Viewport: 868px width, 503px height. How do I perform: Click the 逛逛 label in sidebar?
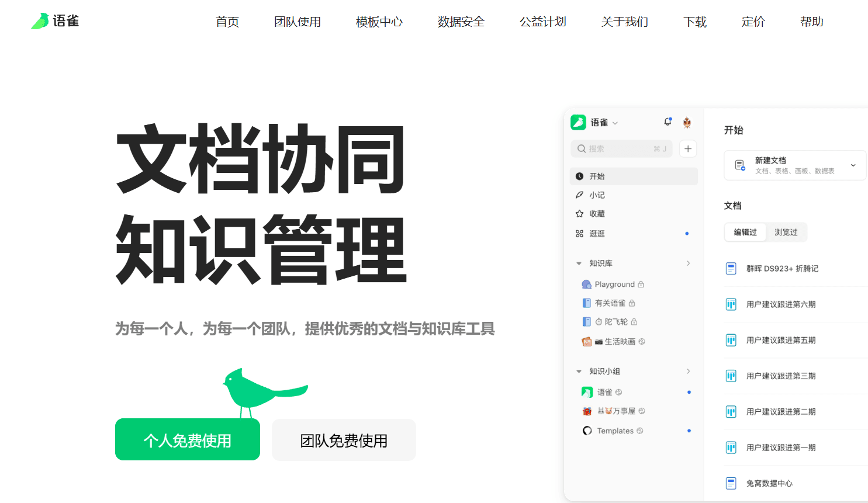(597, 234)
